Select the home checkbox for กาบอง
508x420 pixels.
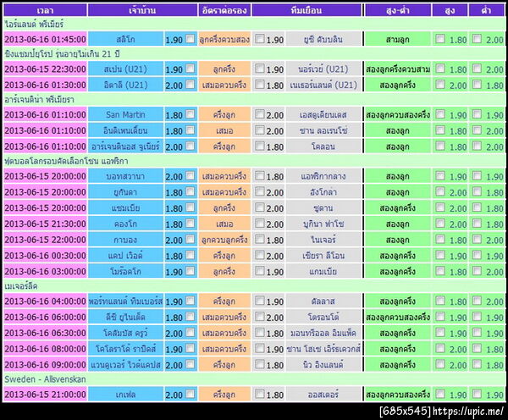(190, 239)
